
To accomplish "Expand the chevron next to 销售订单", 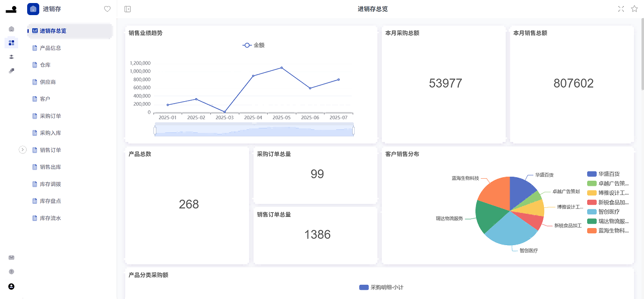I will (x=23, y=150).
